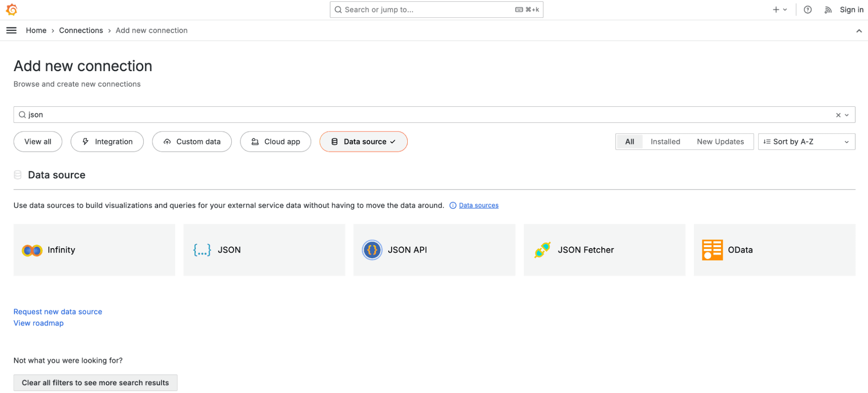Switch to the All tab
Viewport: 868px width, 393px height.
tap(630, 142)
